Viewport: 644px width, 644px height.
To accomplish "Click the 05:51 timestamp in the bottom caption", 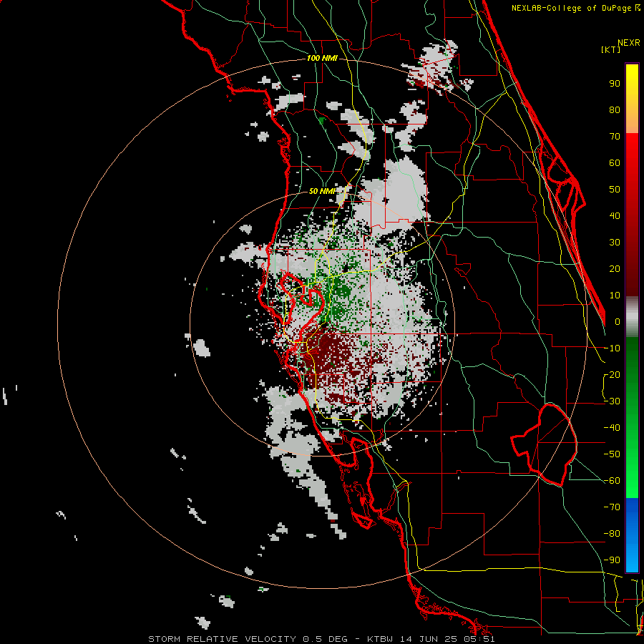I will pos(478,639).
